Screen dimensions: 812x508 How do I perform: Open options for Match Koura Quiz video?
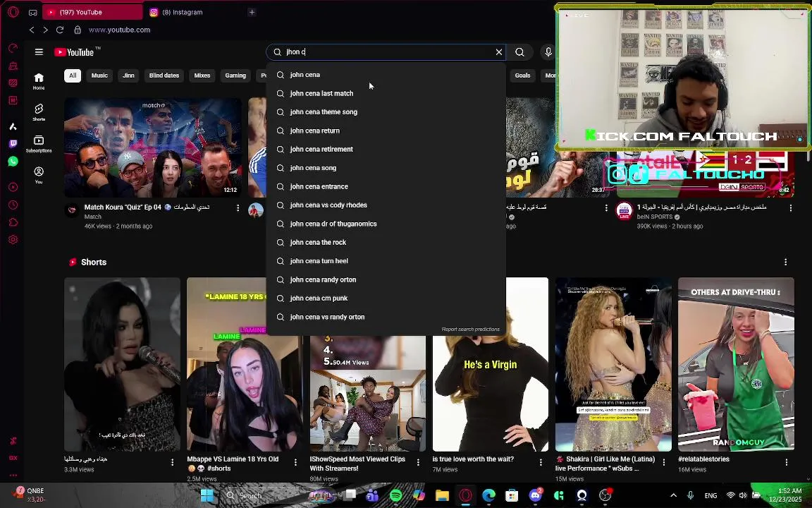(238, 208)
